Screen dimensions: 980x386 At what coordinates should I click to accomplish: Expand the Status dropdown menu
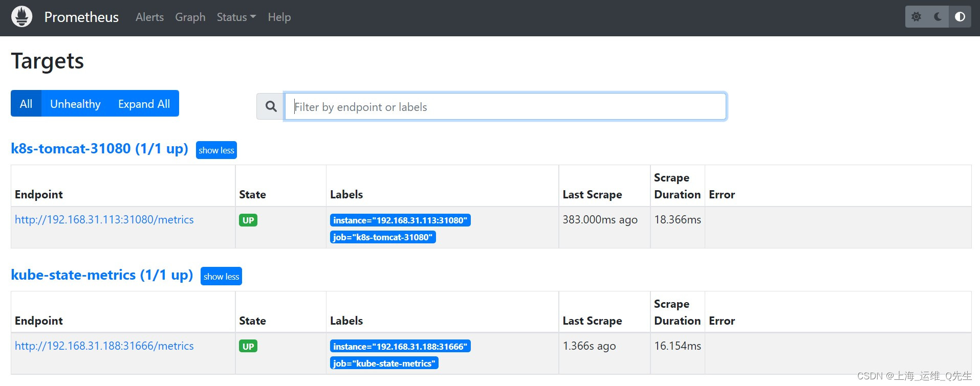tap(236, 17)
